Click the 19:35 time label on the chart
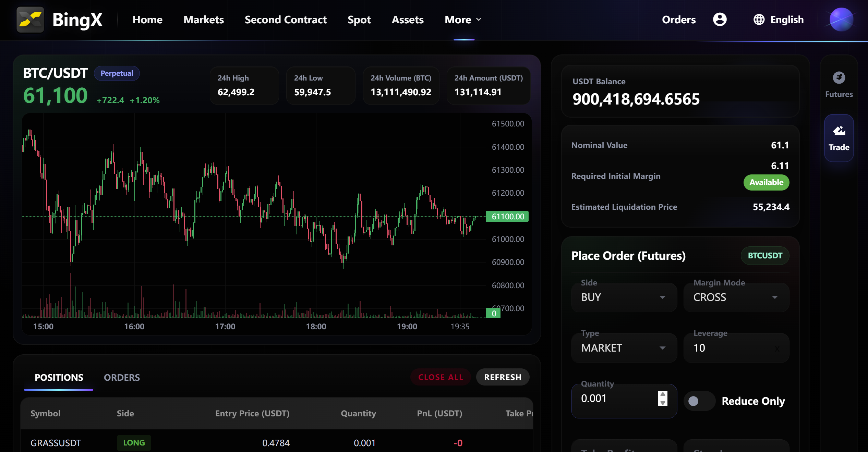The width and height of the screenshot is (868, 452). pos(460,326)
